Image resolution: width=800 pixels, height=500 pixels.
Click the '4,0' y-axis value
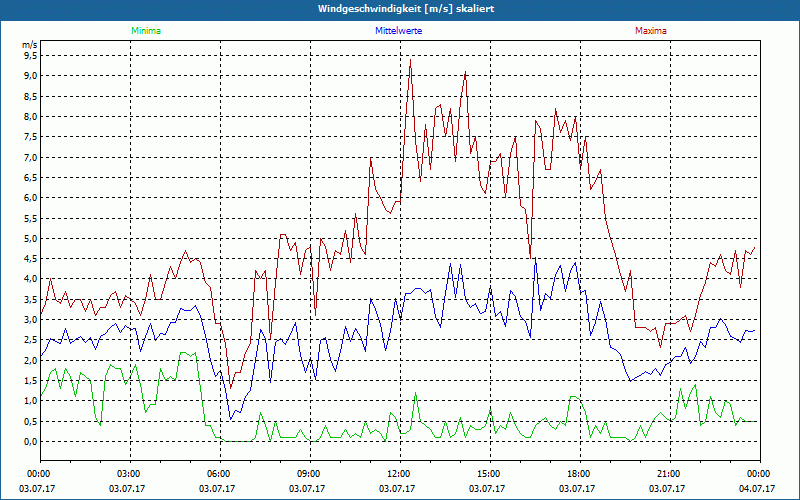(x=31, y=279)
